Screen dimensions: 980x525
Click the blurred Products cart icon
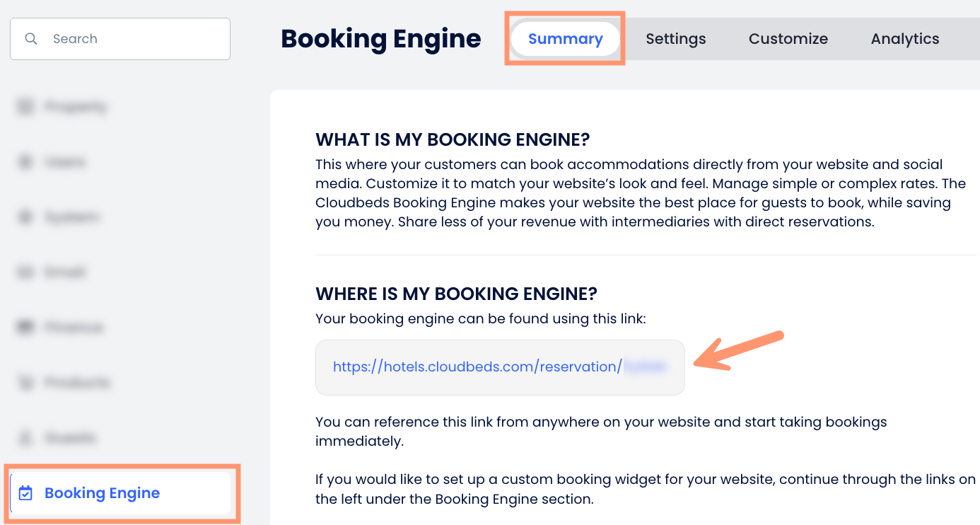coord(25,383)
